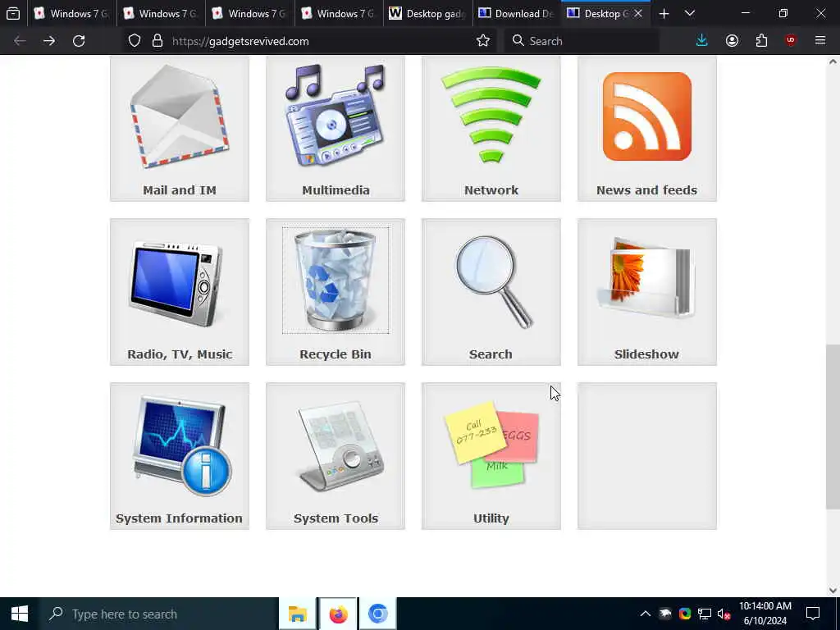Viewport: 840px width, 630px height.
Task: Click the Utility category label
Action: click(x=491, y=518)
